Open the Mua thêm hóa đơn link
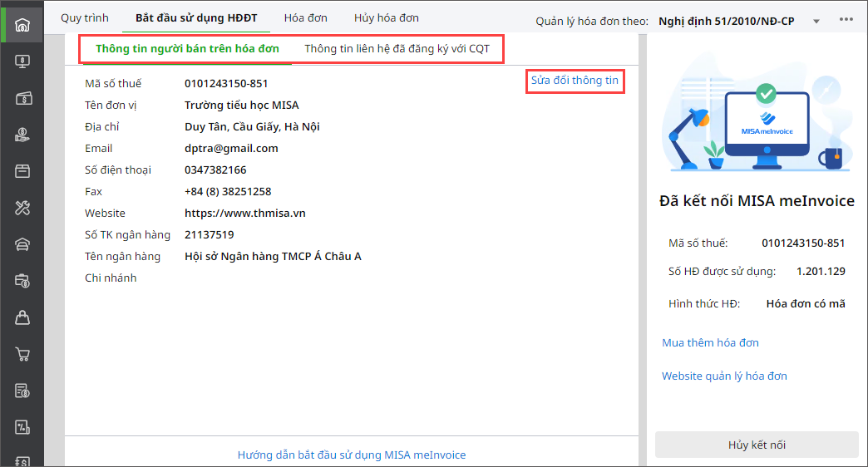Screen dimensions: 868x467 point(710,342)
